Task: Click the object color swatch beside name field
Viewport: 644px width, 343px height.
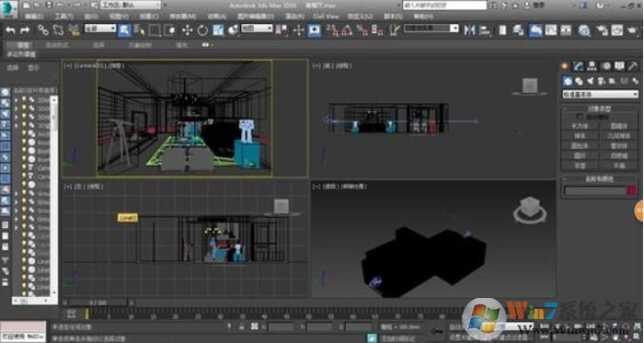Action: point(632,190)
